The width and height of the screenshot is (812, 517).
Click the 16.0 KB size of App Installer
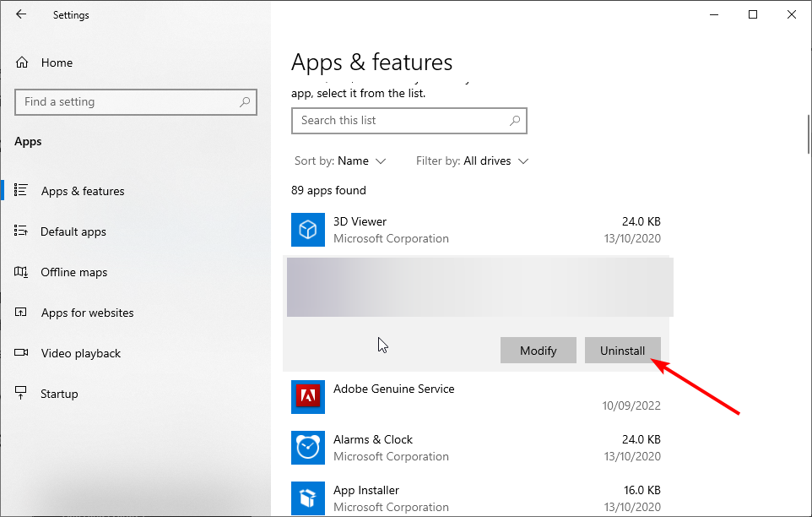[x=642, y=490]
